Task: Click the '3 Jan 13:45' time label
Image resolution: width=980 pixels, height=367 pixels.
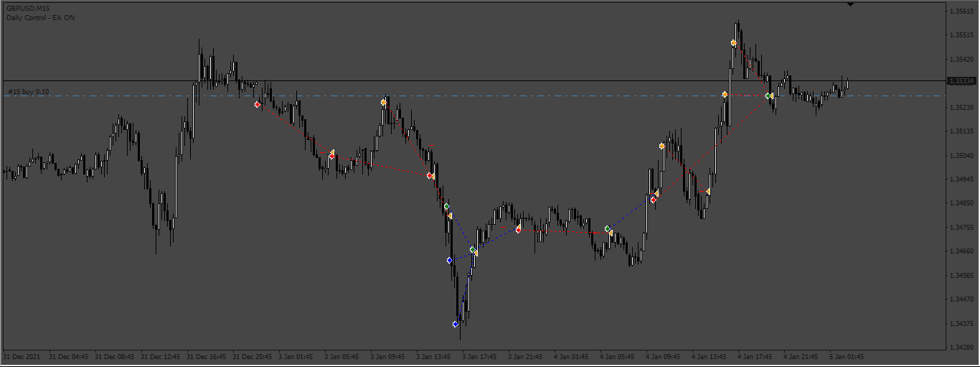Action: click(433, 356)
